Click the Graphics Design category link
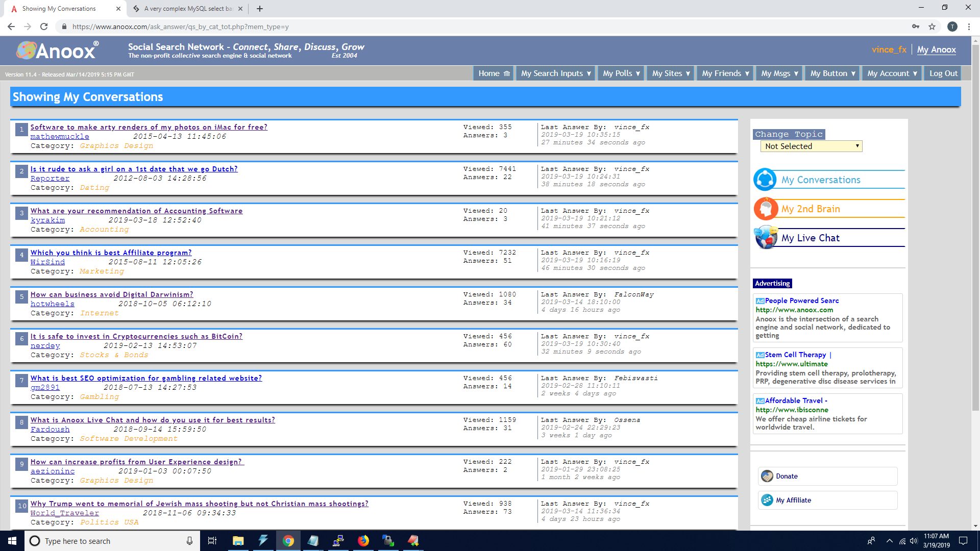The width and height of the screenshot is (980, 551). (116, 146)
